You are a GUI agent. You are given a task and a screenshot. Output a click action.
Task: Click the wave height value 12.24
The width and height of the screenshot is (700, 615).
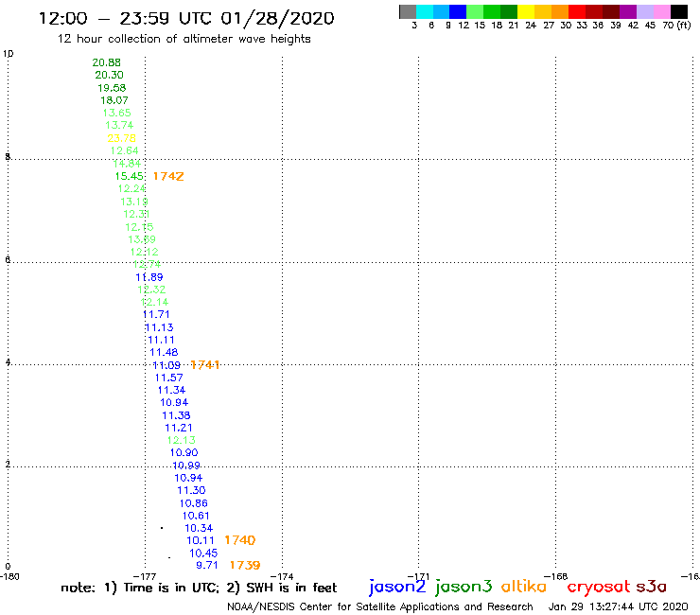tap(131, 189)
